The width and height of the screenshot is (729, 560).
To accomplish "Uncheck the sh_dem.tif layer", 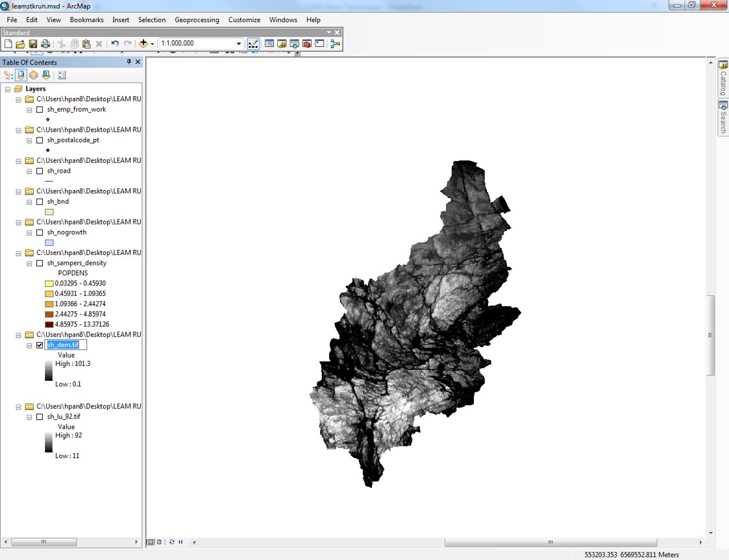I will [x=40, y=345].
